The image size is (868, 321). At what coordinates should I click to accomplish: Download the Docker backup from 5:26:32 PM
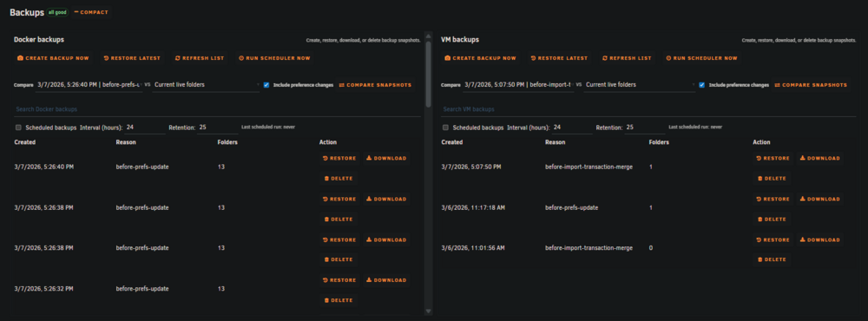[x=386, y=280]
